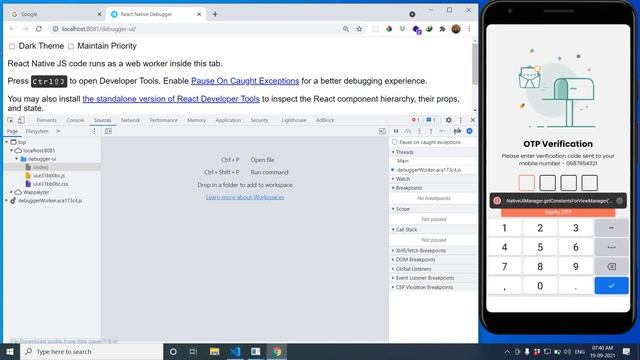640x360 pixels.
Task: Activate the DevTools inspect element picker
Action: pos(10,120)
